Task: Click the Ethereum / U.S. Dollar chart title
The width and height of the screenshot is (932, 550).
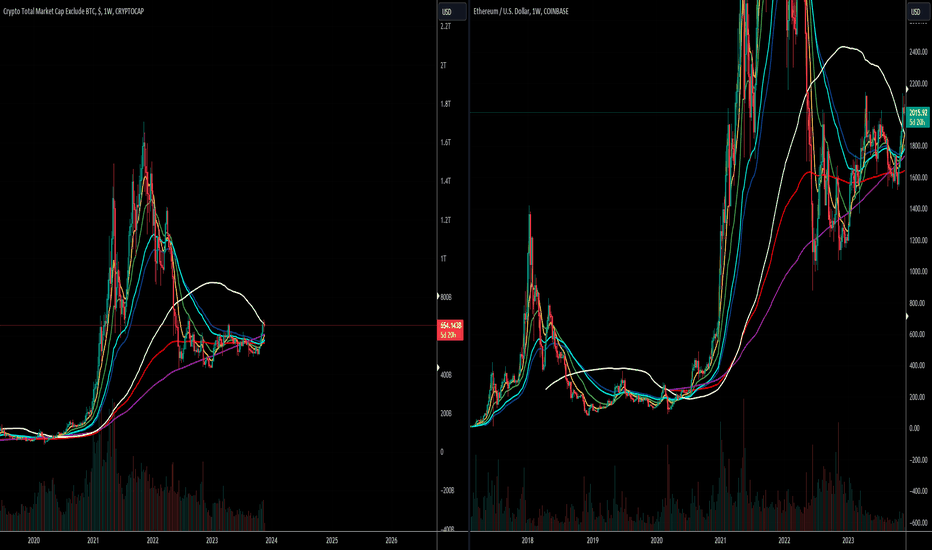Action: 521,11
